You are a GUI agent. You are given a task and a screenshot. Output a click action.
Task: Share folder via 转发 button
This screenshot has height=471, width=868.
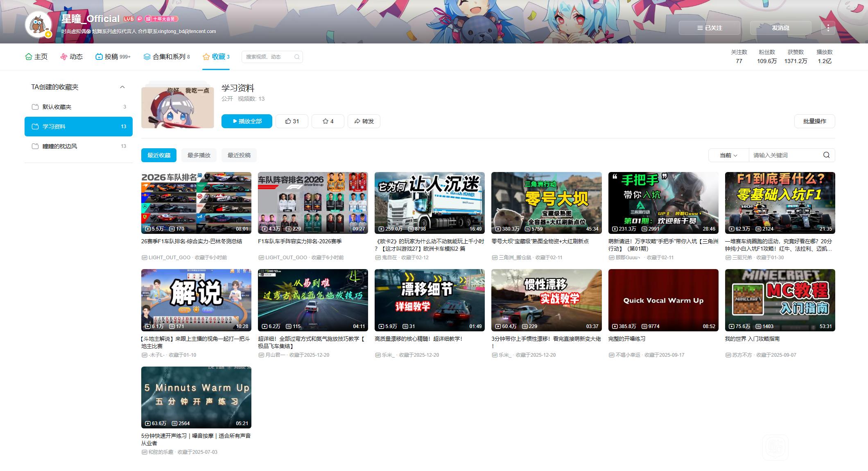pos(364,121)
